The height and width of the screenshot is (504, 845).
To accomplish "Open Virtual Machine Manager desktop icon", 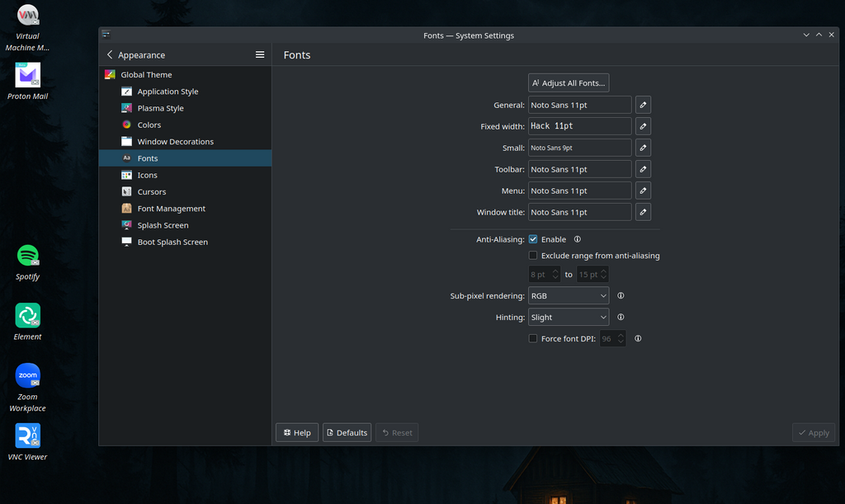I will [x=27, y=16].
